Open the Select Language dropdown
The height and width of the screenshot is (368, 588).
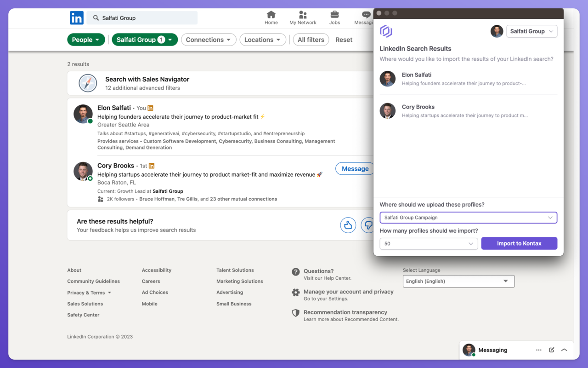pyautogui.click(x=458, y=281)
